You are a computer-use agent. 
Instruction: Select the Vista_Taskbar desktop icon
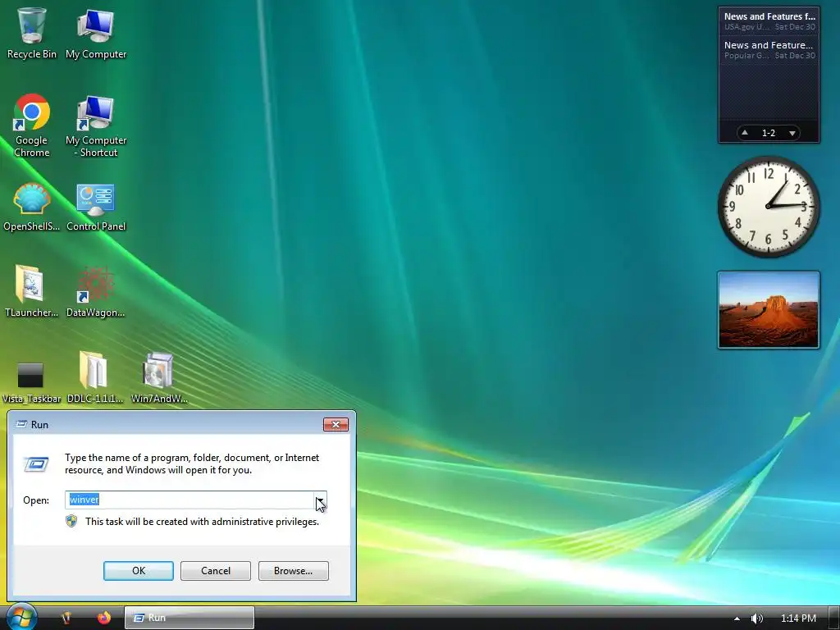tap(31, 381)
